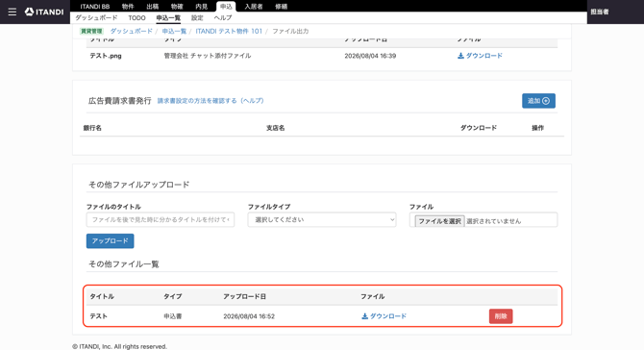Viewport: 644px width, 350px height.
Task: Open the 請求書設定の方法を確認する help link
Action: pos(211,101)
